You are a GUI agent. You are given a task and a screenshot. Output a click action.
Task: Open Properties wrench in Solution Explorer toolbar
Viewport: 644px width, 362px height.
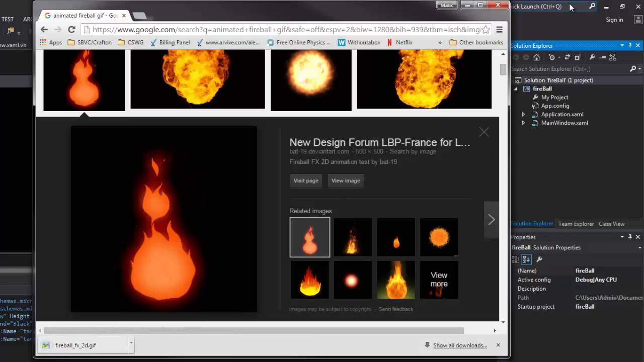tap(592, 57)
